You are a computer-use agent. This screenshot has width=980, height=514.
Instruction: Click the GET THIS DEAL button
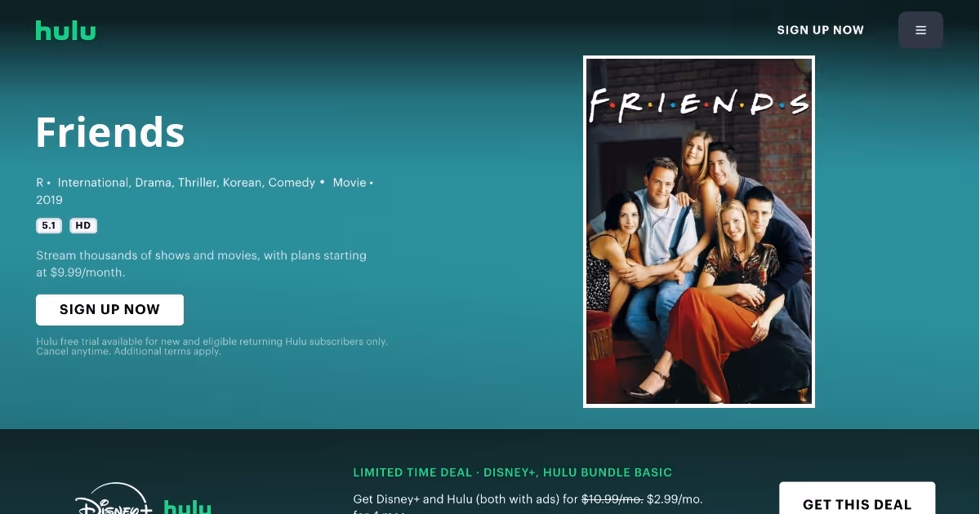pyautogui.click(x=857, y=498)
